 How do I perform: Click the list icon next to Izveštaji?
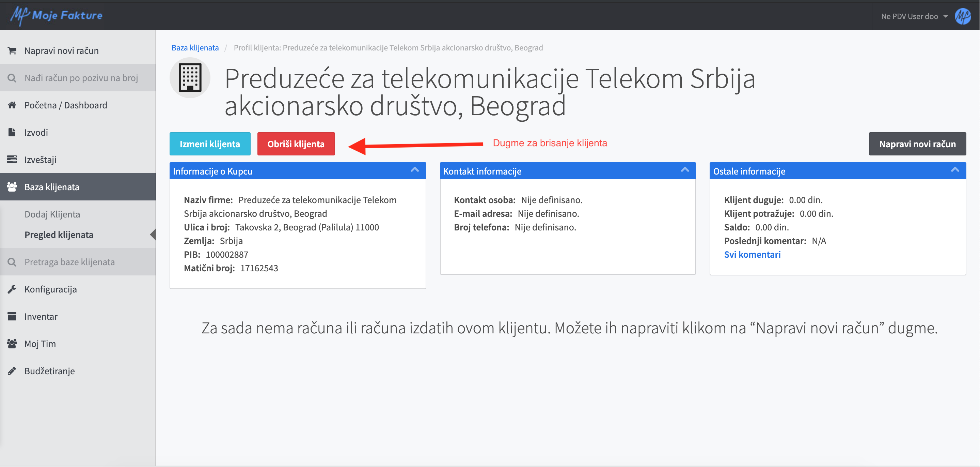12,160
